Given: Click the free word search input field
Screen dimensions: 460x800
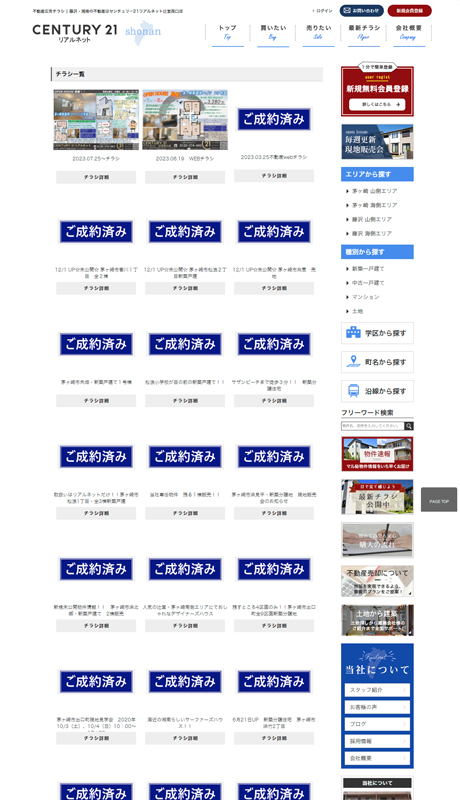Looking at the screenshot, I should [373, 426].
